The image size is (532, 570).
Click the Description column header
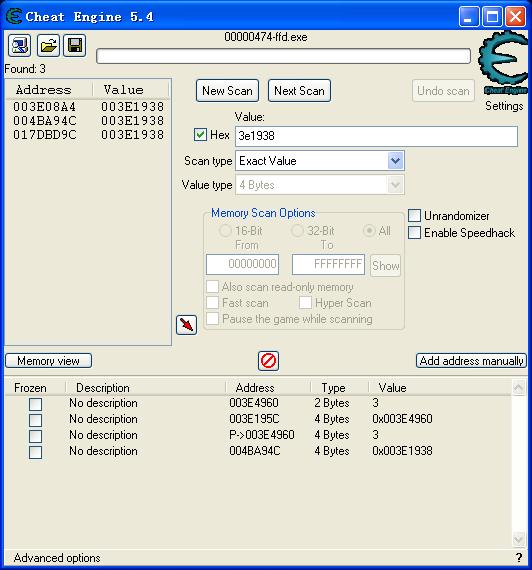pos(103,388)
